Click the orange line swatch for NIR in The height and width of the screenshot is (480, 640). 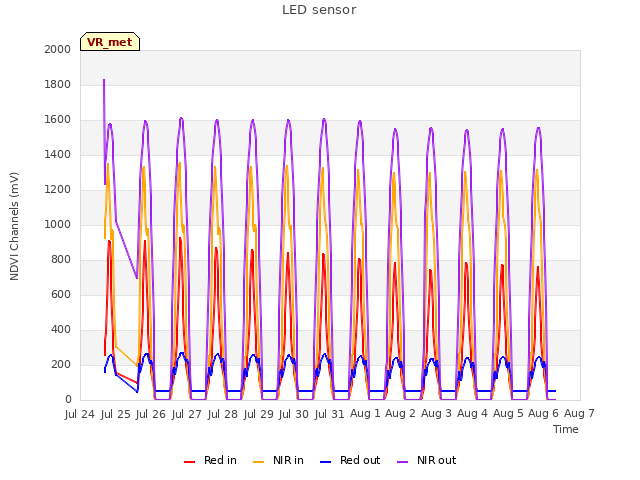click(258, 462)
